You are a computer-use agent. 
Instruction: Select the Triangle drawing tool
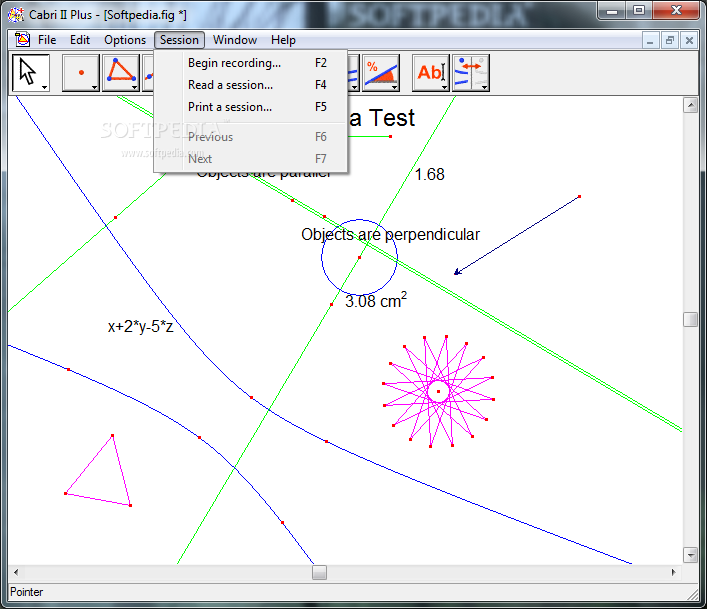(x=120, y=73)
